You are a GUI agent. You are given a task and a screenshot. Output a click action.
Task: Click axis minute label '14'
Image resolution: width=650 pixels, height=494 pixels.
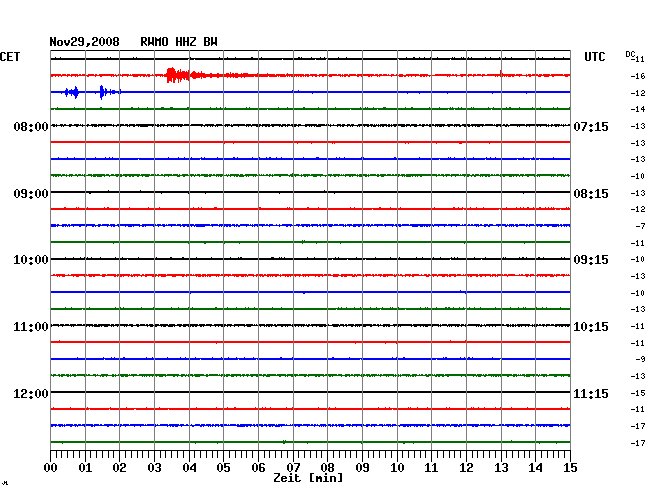click(x=535, y=468)
